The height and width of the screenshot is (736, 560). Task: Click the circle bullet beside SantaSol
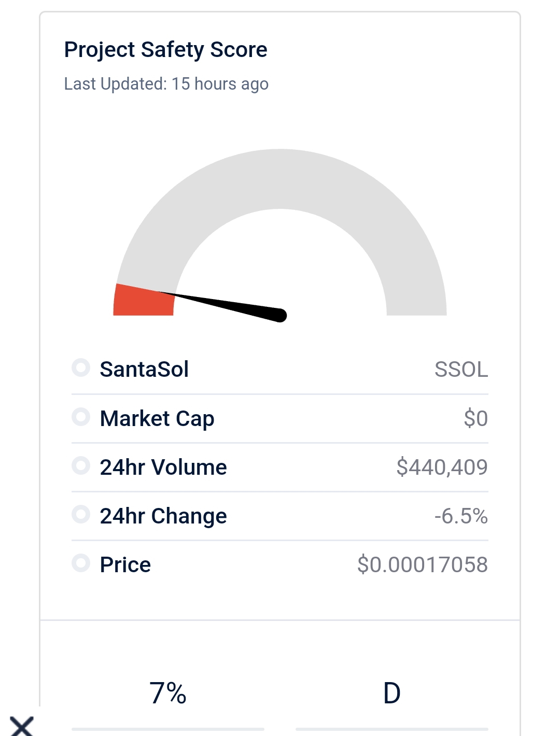(x=81, y=367)
